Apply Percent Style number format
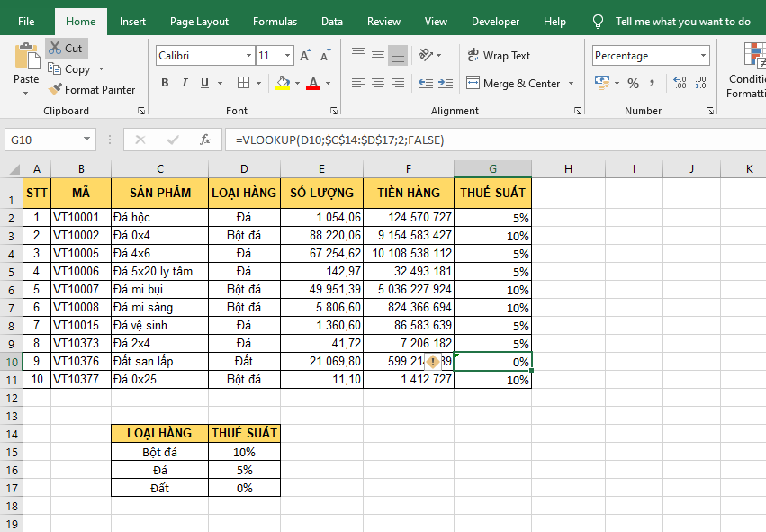Viewport: 766px width, 532px height. pyautogui.click(x=633, y=84)
